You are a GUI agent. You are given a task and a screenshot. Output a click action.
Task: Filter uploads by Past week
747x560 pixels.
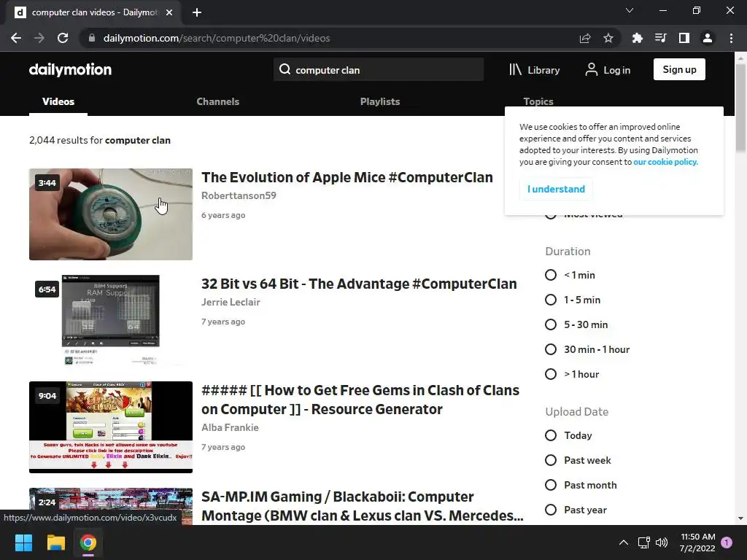coord(551,461)
